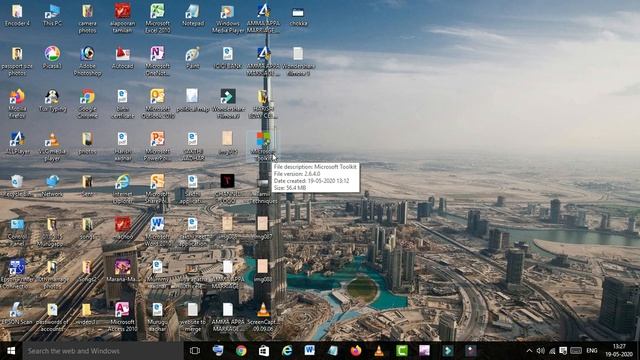Launch Microsoft Outlook 2010 desktop shortcut

click(157, 104)
